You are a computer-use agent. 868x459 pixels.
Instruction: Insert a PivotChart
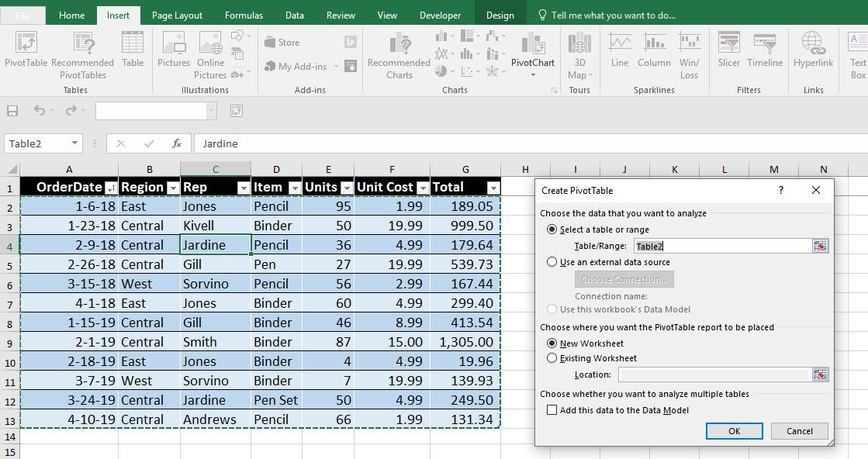534,54
